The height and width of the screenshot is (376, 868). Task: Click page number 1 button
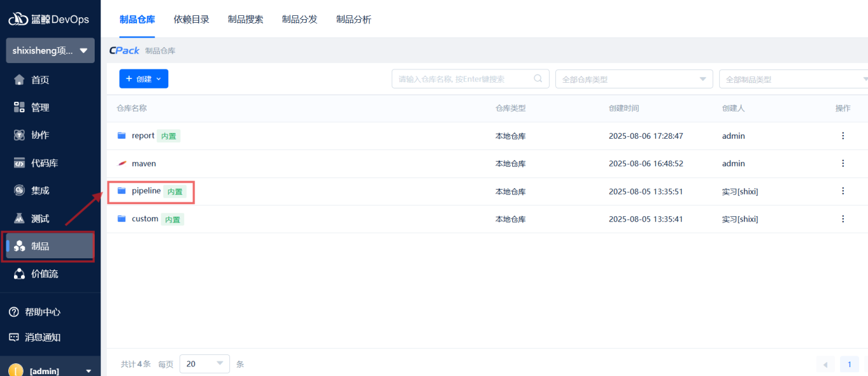click(849, 365)
